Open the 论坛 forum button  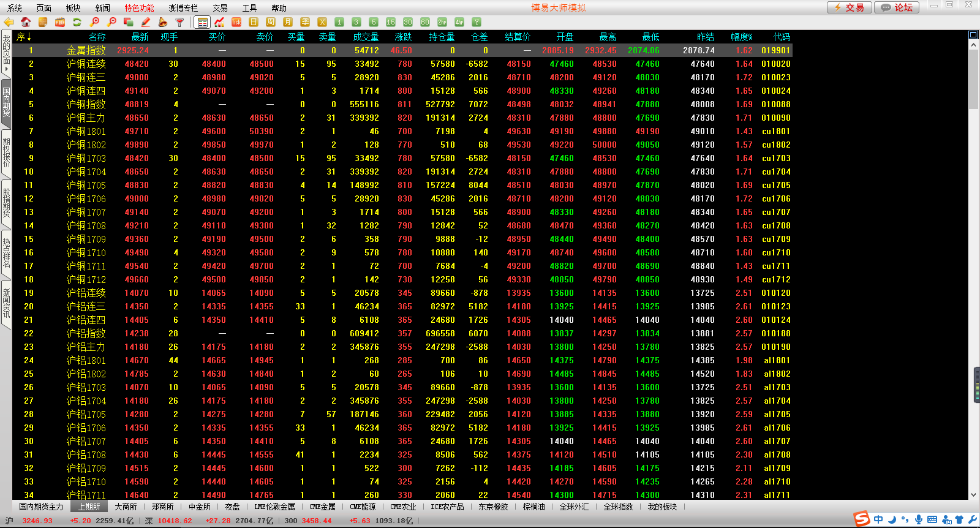tap(897, 7)
